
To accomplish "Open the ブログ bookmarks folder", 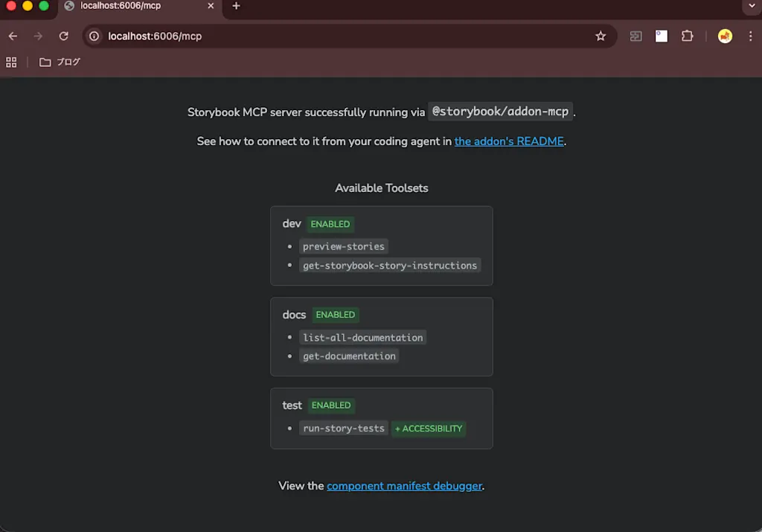I will pos(60,63).
